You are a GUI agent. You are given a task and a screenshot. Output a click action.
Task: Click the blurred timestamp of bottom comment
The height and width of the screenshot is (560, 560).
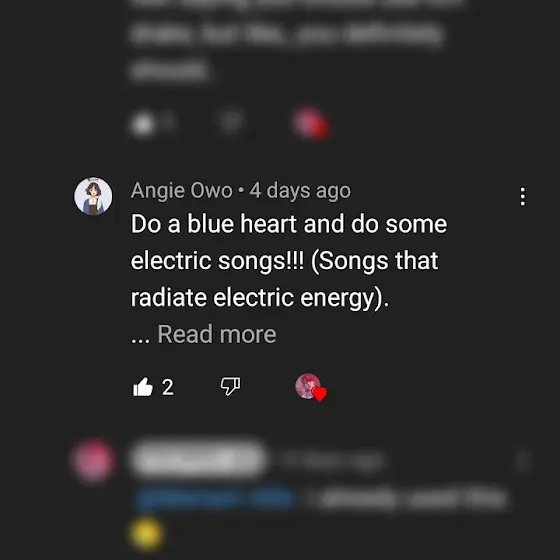(330, 460)
